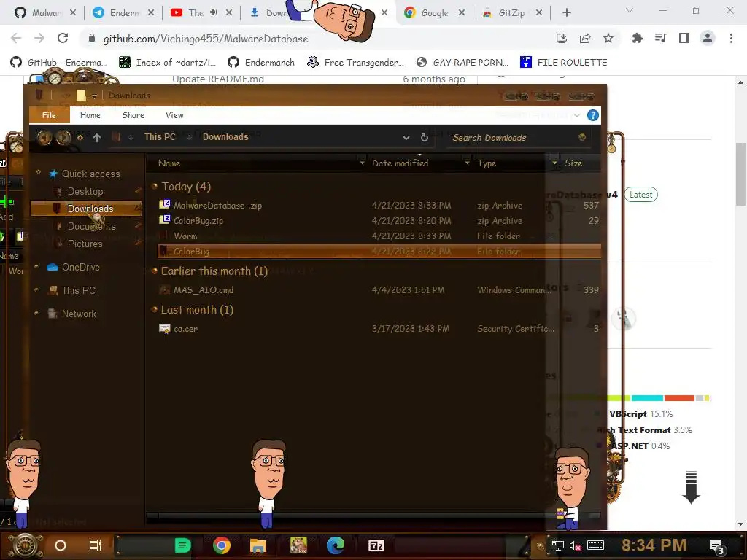Reload the Chrome page
747x560 pixels.
click(x=63, y=38)
